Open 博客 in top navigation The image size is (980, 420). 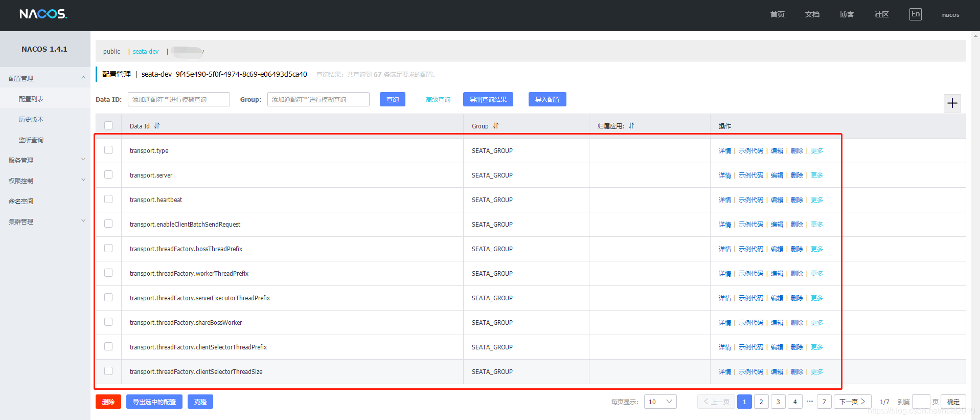[847, 14]
